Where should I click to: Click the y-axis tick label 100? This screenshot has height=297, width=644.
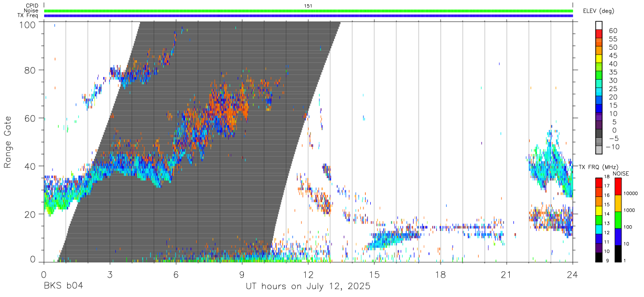tap(28, 25)
